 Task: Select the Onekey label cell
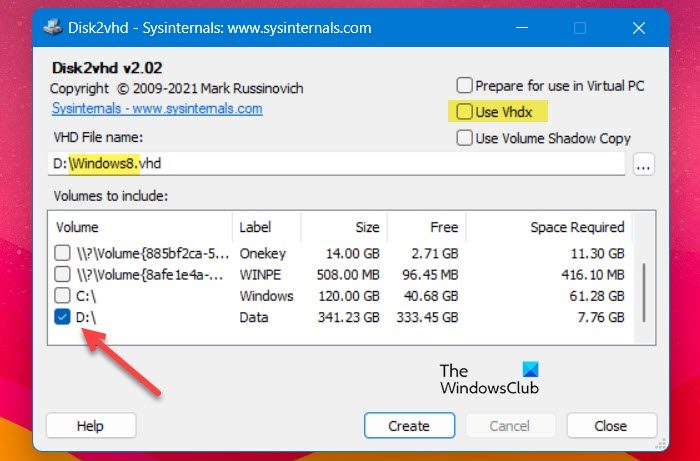[262, 253]
